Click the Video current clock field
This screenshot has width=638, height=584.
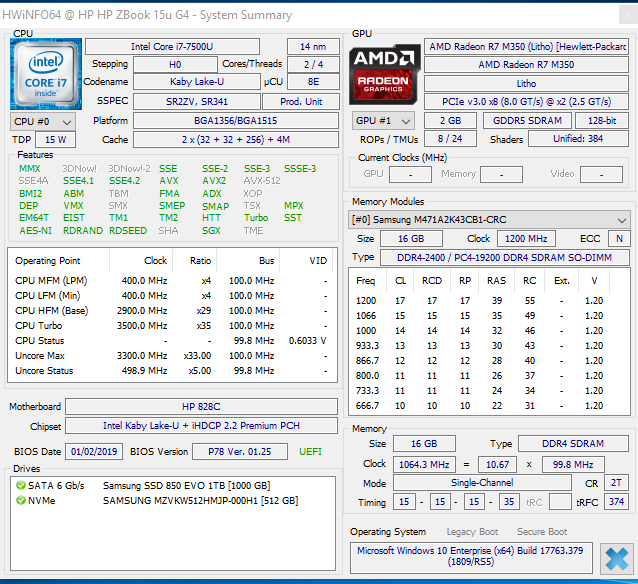[x=601, y=175]
